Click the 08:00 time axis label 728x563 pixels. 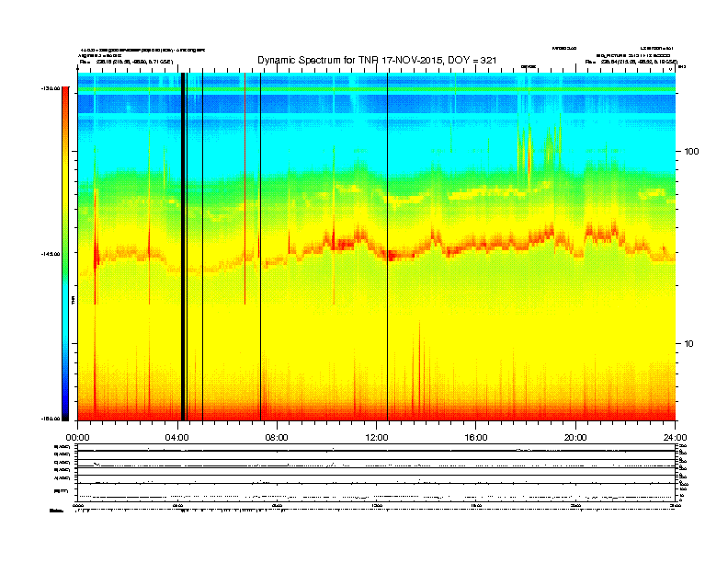tap(277, 438)
